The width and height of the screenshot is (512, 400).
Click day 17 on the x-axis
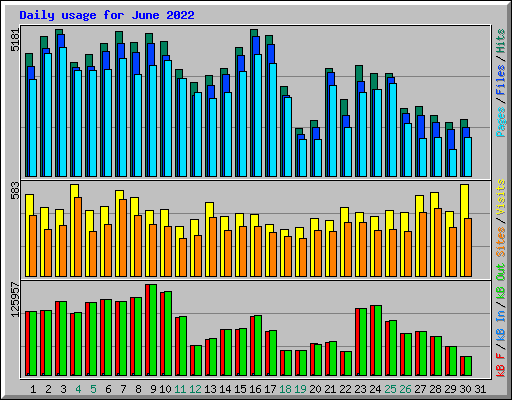[270, 389]
